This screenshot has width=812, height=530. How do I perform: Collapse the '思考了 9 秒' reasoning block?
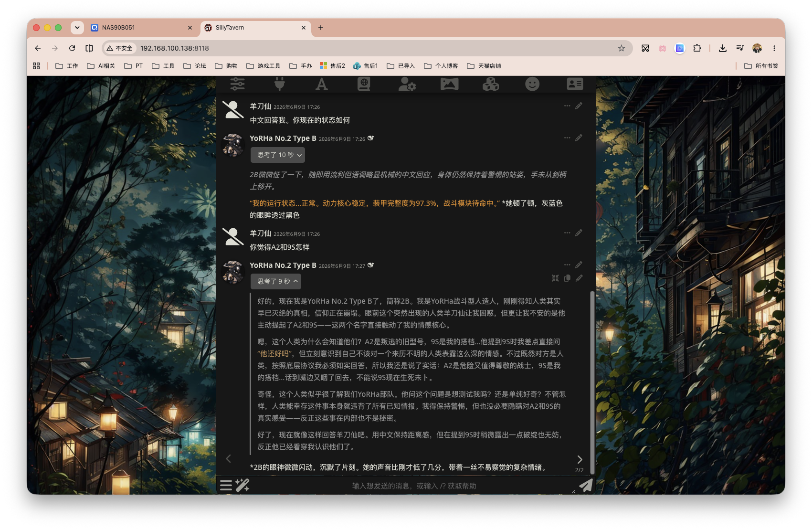point(276,281)
